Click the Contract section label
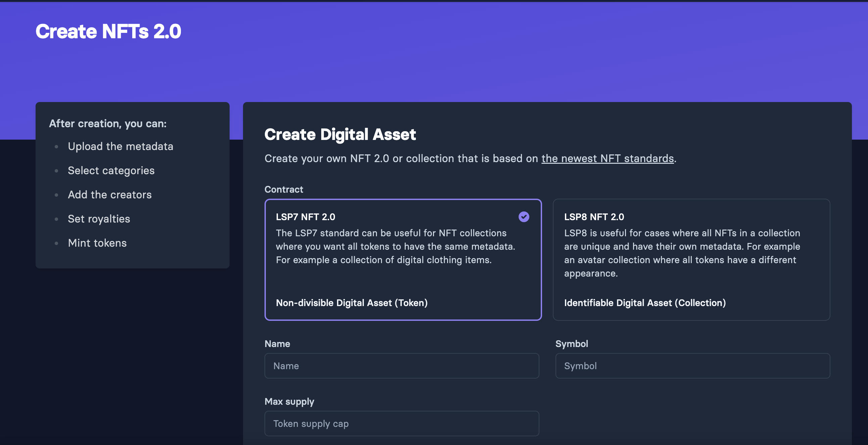 [x=283, y=189]
